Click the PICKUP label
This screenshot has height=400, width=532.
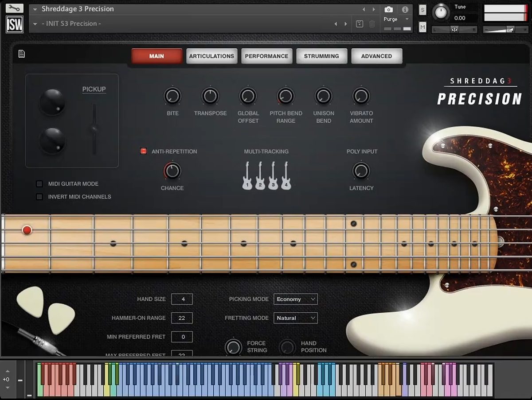pos(94,89)
